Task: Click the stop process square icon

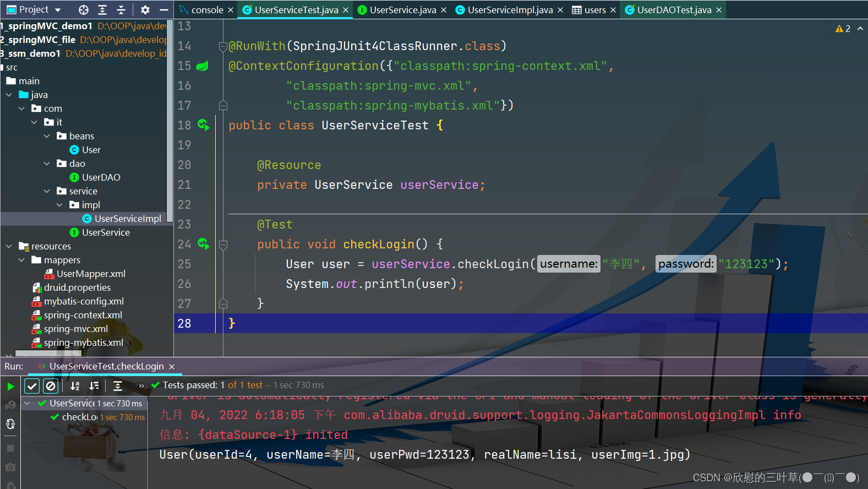Action: click(10, 448)
